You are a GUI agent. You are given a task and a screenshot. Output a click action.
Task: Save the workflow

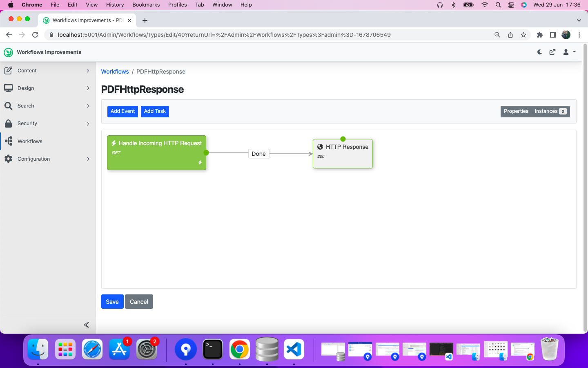tap(112, 302)
